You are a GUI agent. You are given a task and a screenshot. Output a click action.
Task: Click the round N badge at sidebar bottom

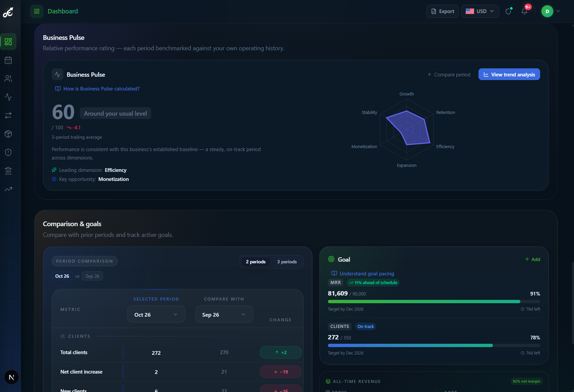pos(11,377)
